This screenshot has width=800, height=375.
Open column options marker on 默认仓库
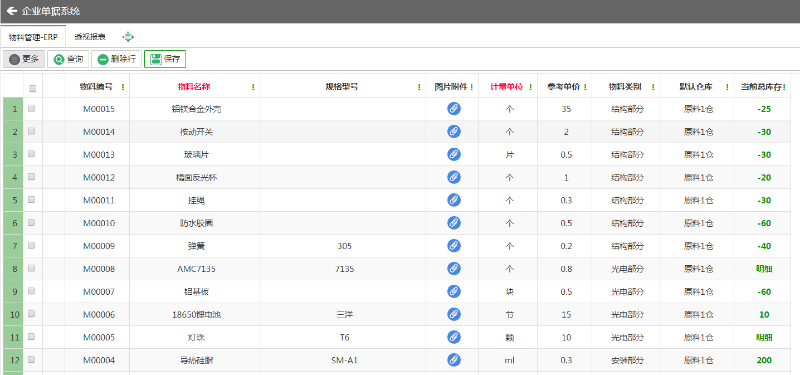pyautogui.click(x=727, y=87)
